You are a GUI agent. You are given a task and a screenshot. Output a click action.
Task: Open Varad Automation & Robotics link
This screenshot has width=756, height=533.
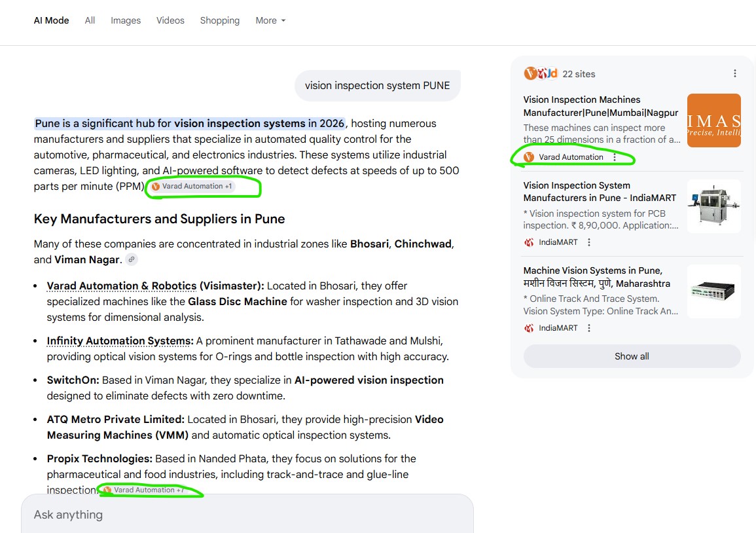pos(122,286)
